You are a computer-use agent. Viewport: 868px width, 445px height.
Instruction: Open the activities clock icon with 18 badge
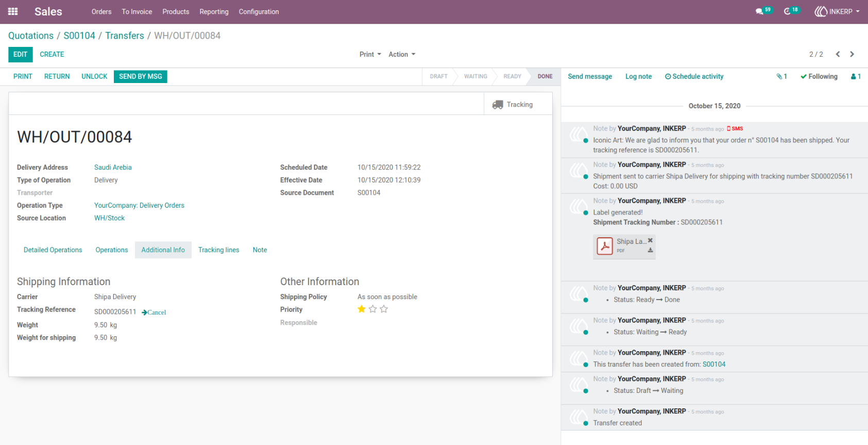pyautogui.click(x=791, y=11)
